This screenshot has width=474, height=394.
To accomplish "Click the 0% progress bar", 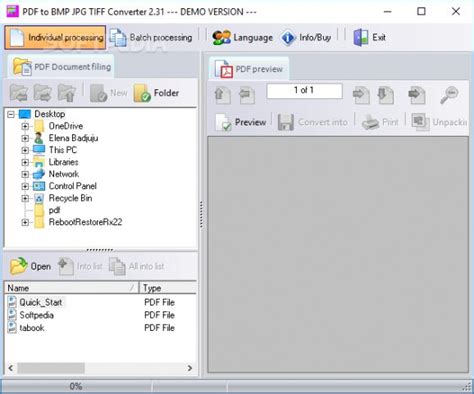I will tap(76, 386).
